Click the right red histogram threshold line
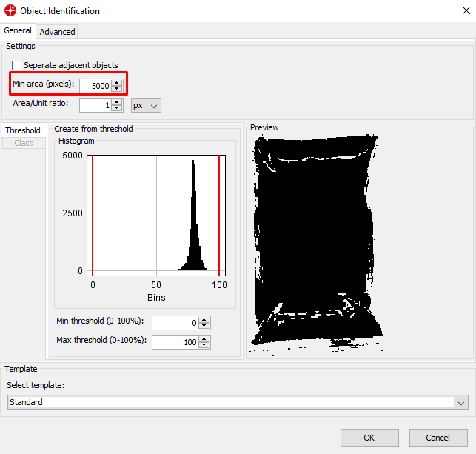 (219, 215)
